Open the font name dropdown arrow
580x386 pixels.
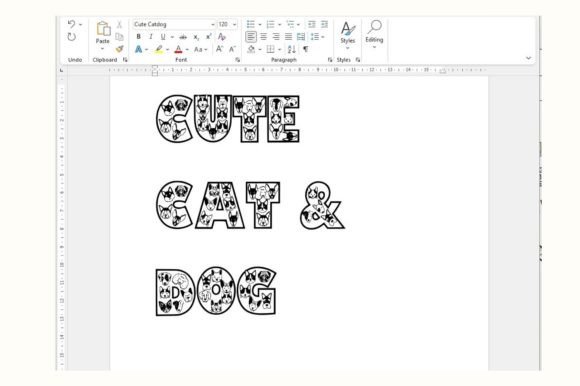pyautogui.click(x=213, y=25)
